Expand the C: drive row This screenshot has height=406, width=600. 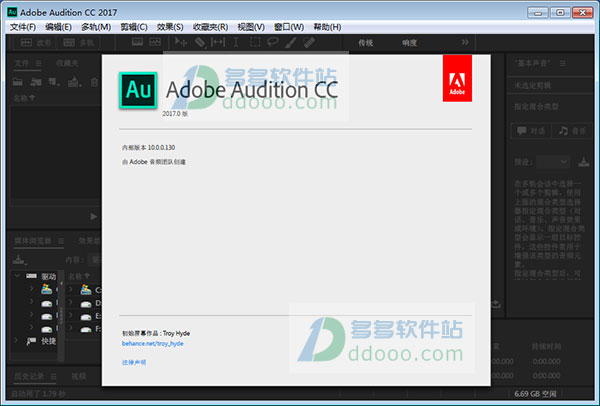[70, 290]
